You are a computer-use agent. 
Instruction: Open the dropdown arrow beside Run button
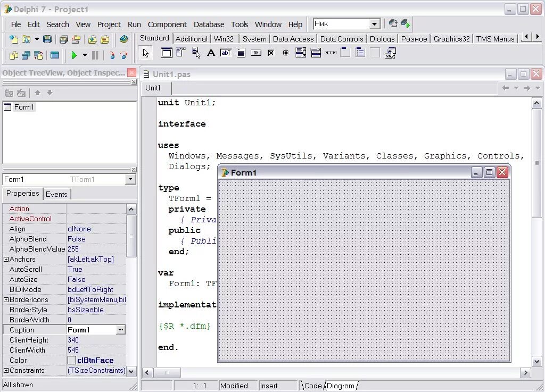(85, 55)
